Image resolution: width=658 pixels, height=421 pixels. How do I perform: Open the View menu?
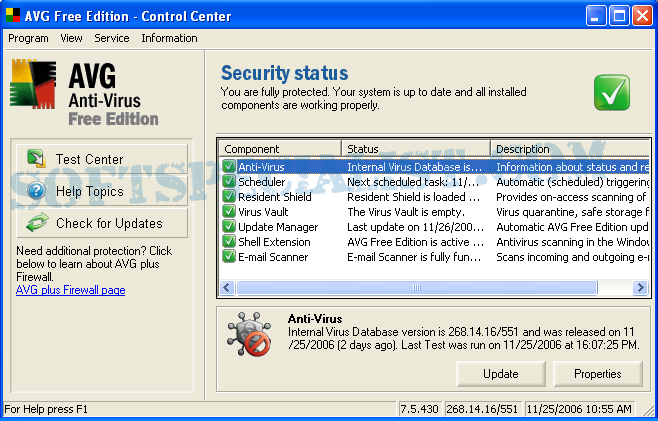71,38
